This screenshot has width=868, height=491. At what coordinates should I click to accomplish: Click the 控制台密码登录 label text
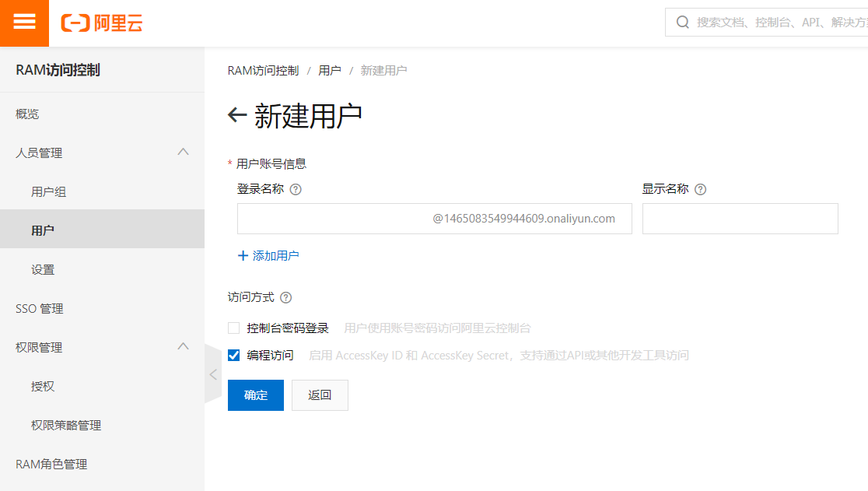(288, 328)
